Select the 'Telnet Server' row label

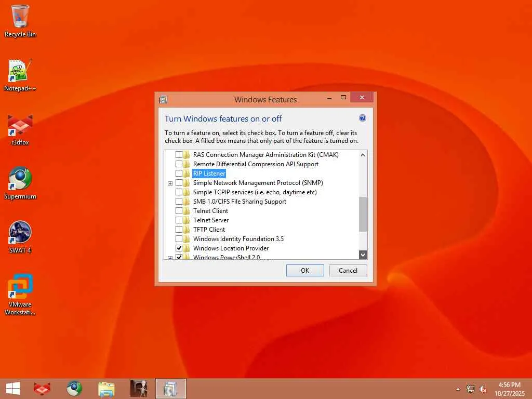tap(211, 220)
